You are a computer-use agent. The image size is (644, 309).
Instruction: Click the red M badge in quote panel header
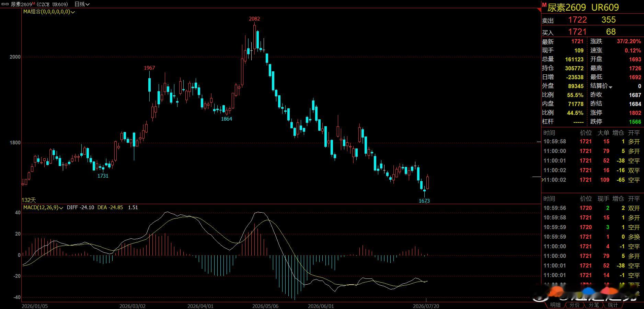point(544,5)
